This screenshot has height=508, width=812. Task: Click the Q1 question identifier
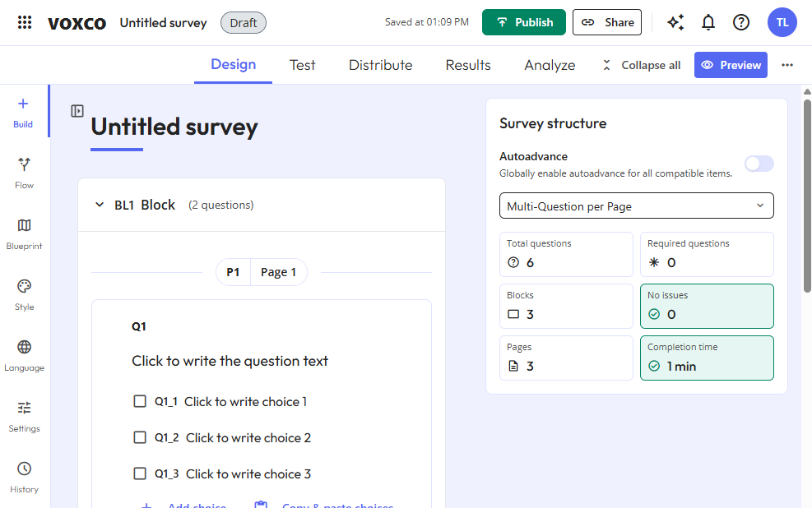pos(139,326)
